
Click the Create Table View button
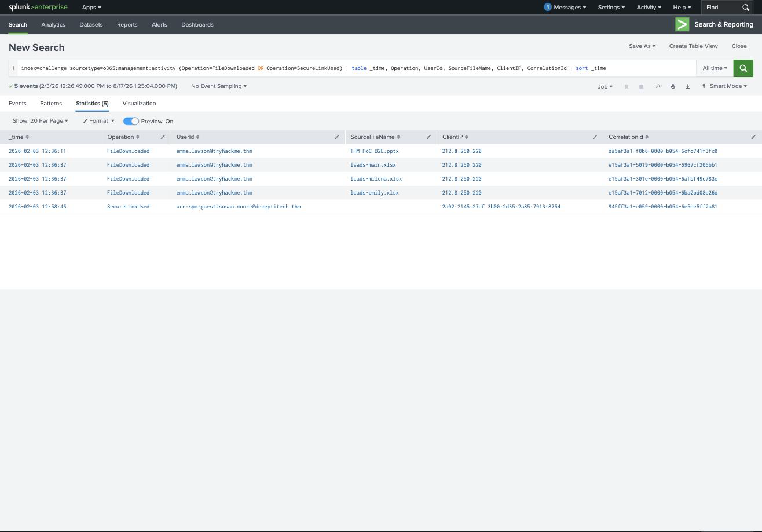pos(693,46)
